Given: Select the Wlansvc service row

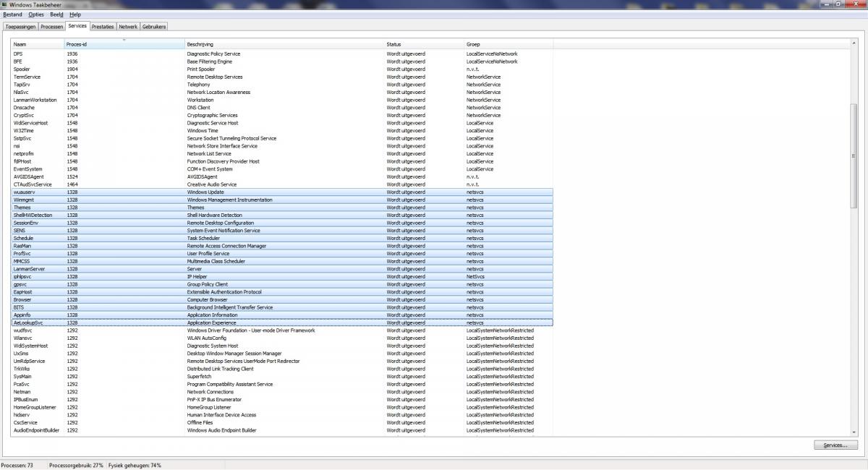Looking at the screenshot, I should pos(283,338).
